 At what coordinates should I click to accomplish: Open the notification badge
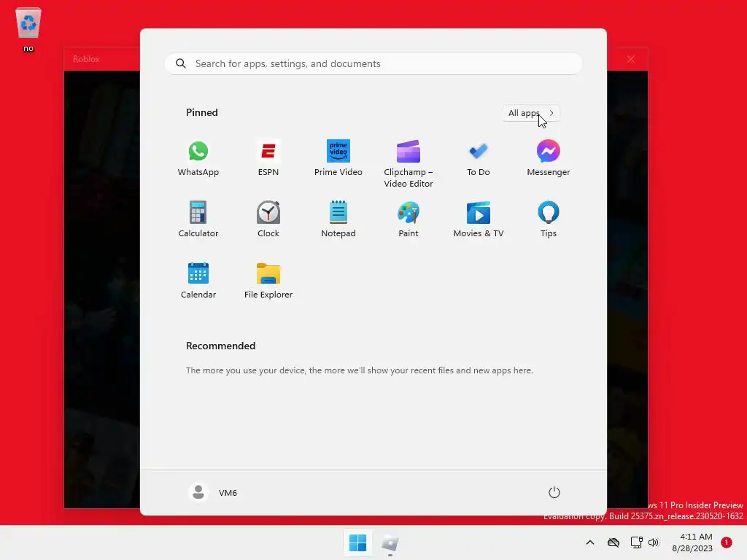727,542
